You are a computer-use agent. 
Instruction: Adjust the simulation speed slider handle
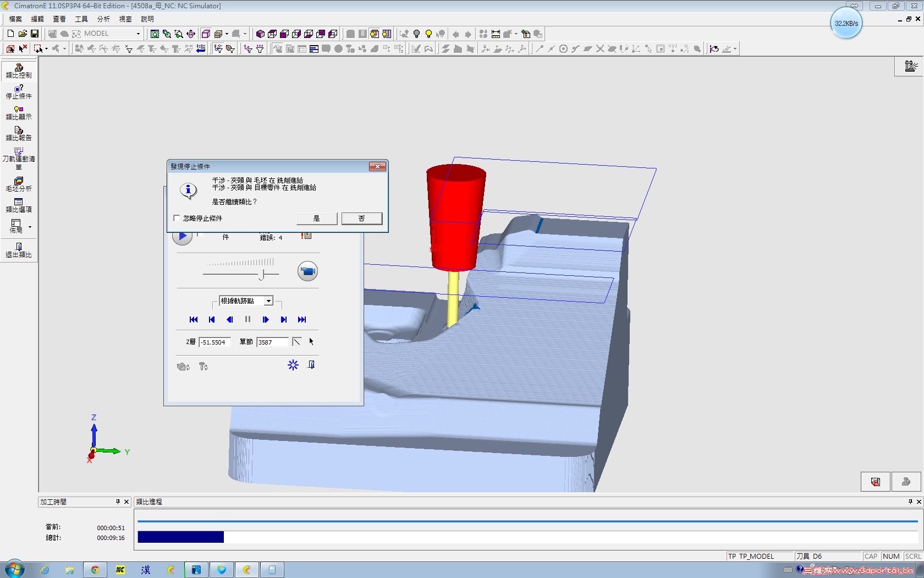[x=262, y=274]
